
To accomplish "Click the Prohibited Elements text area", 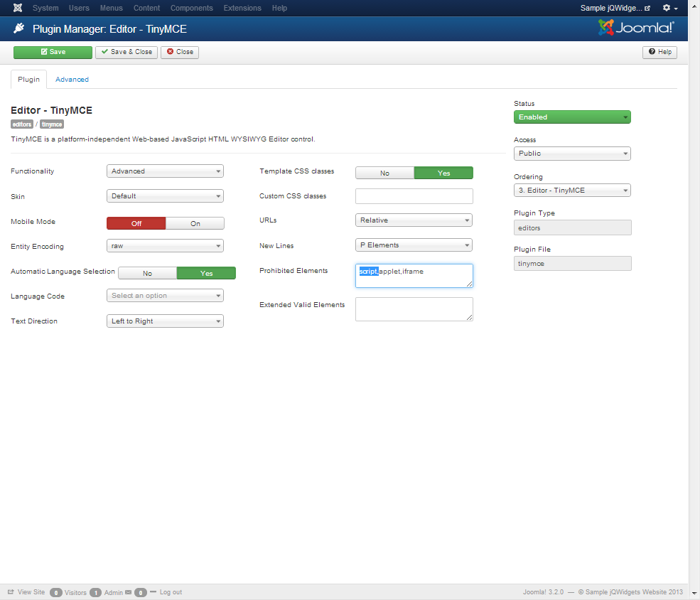I will (414, 276).
